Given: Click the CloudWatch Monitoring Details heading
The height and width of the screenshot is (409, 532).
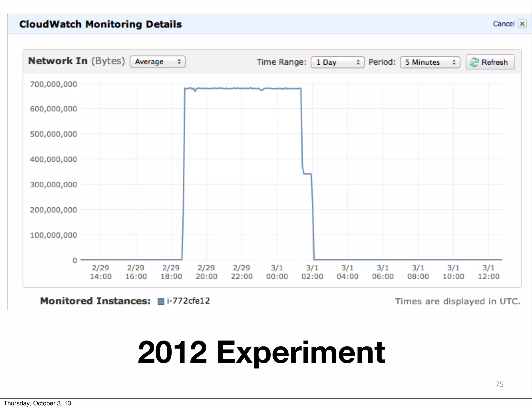Looking at the screenshot, I should click(101, 24).
